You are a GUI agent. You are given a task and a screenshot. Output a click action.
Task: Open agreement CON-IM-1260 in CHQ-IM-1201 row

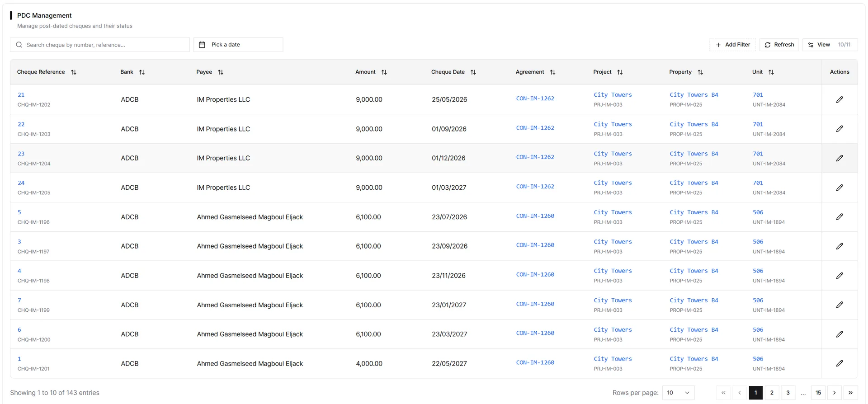click(535, 362)
